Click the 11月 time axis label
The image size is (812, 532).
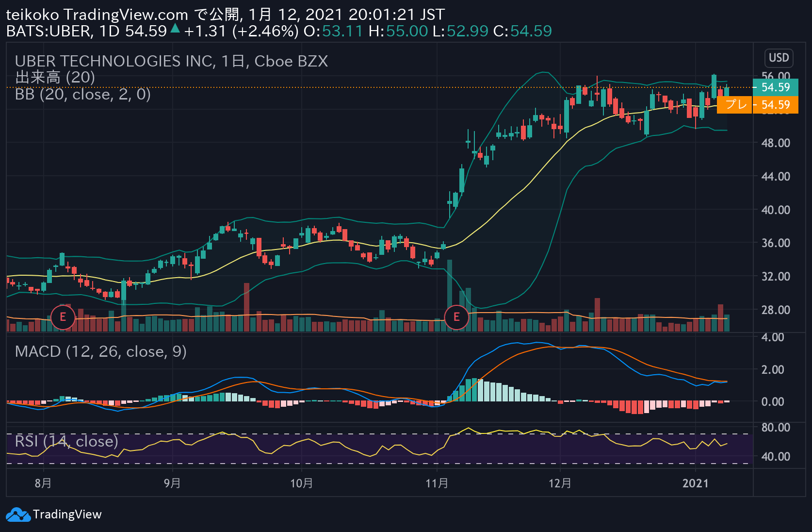click(437, 483)
